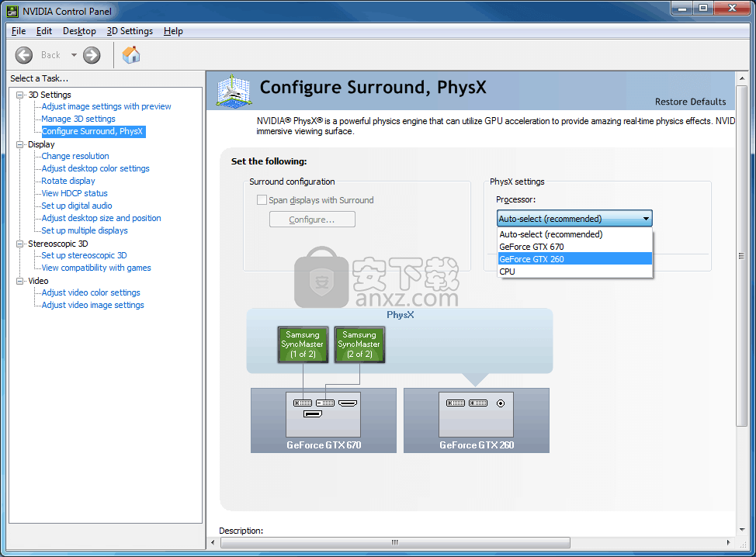Click the horizontal scrollbar left arrow
Image resolution: width=756 pixels, height=557 pixels.
[x=213, y=542]
